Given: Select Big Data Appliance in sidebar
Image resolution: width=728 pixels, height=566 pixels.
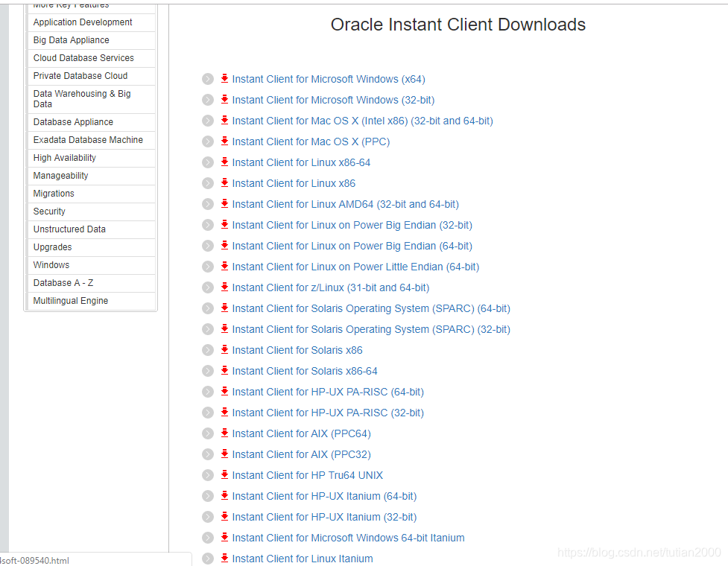Looking at the screenshot, I should tap(92, 40).
